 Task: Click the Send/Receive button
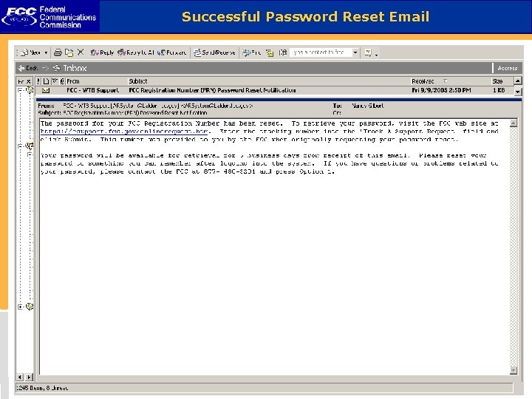(214, 52)
